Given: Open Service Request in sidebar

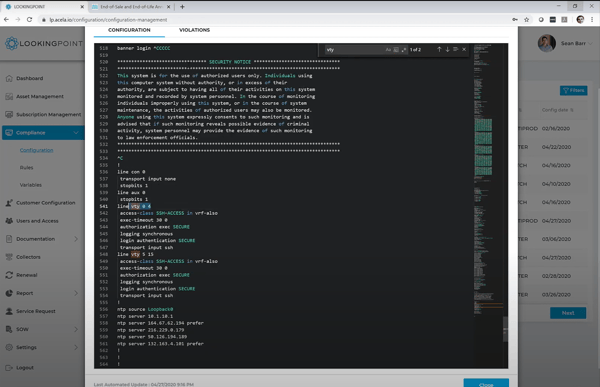Looking at the screenshot, I should pos(36,311).
